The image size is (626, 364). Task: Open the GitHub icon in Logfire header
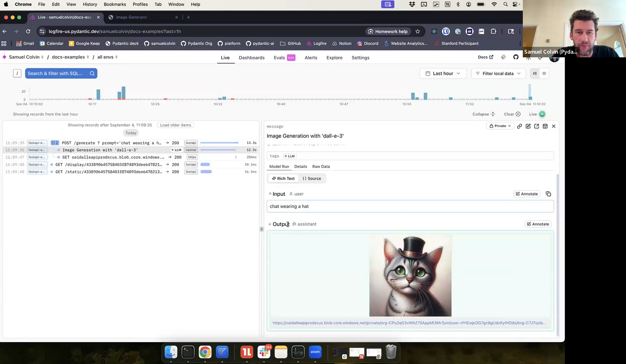(516, 57)
